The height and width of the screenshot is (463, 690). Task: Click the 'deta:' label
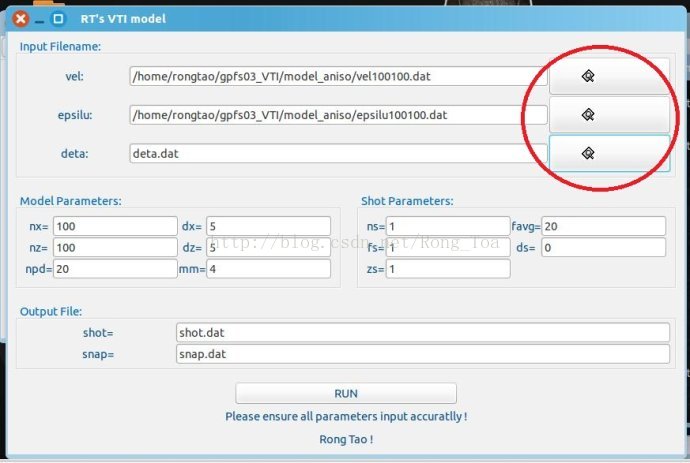74,154
